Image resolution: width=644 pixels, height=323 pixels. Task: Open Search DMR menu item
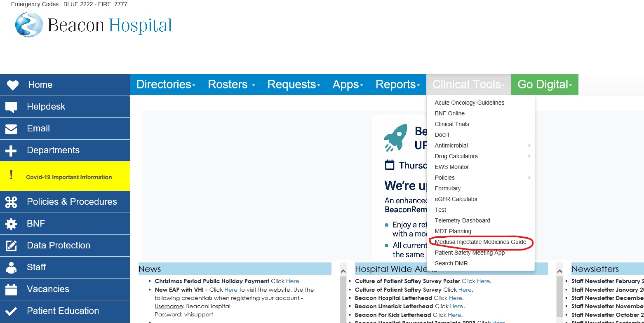coord(481,263)
